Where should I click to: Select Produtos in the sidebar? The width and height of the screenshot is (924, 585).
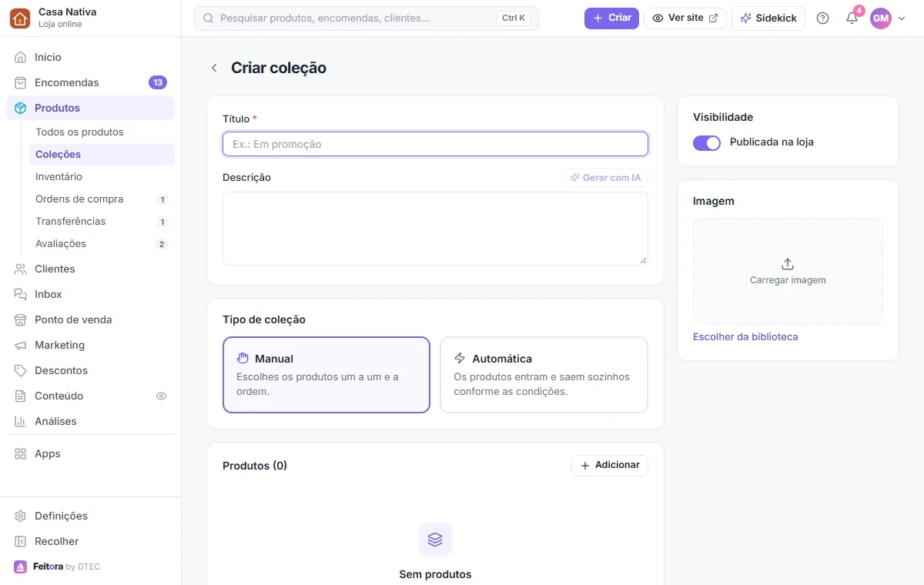[90, 108]
